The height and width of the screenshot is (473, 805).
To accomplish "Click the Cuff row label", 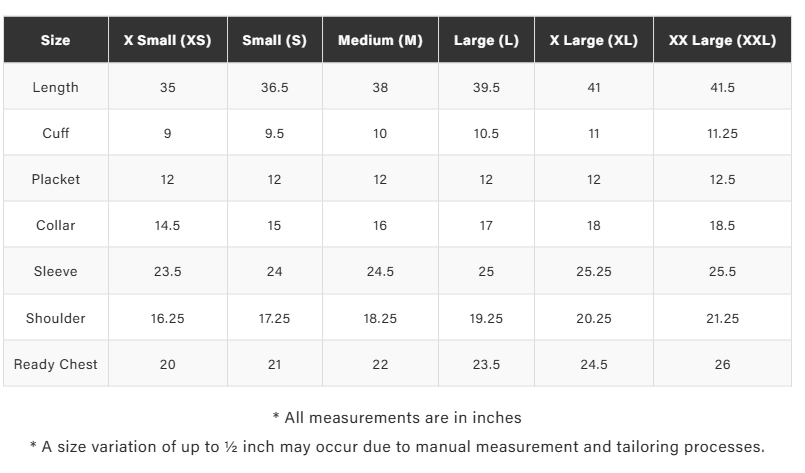I will 55,133.
